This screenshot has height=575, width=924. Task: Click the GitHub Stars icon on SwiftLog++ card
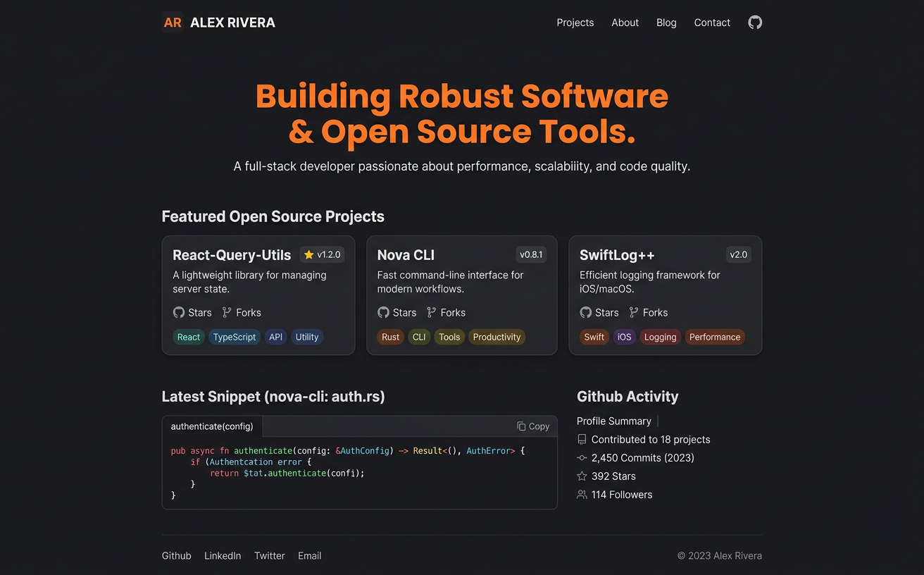[586, 312]
